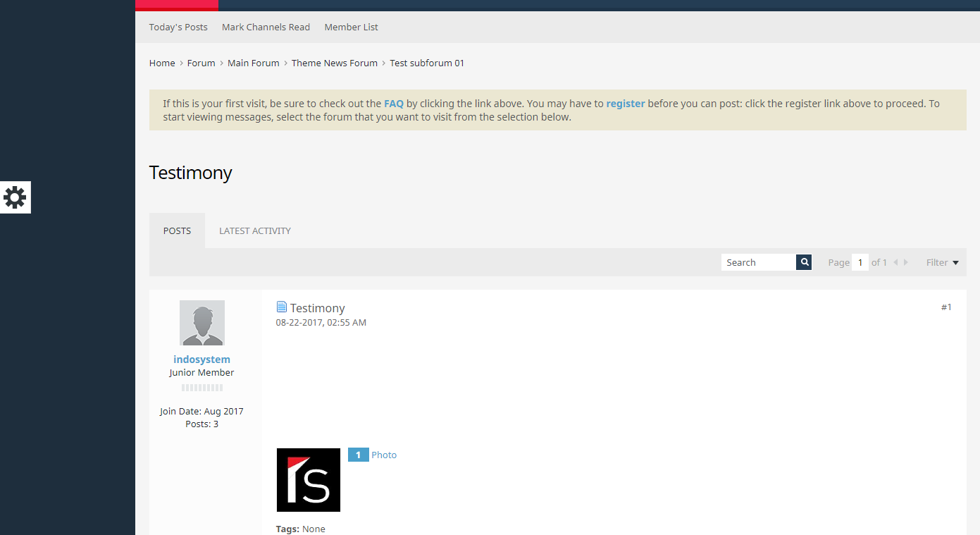Click the register link in notice

[626, 104]
